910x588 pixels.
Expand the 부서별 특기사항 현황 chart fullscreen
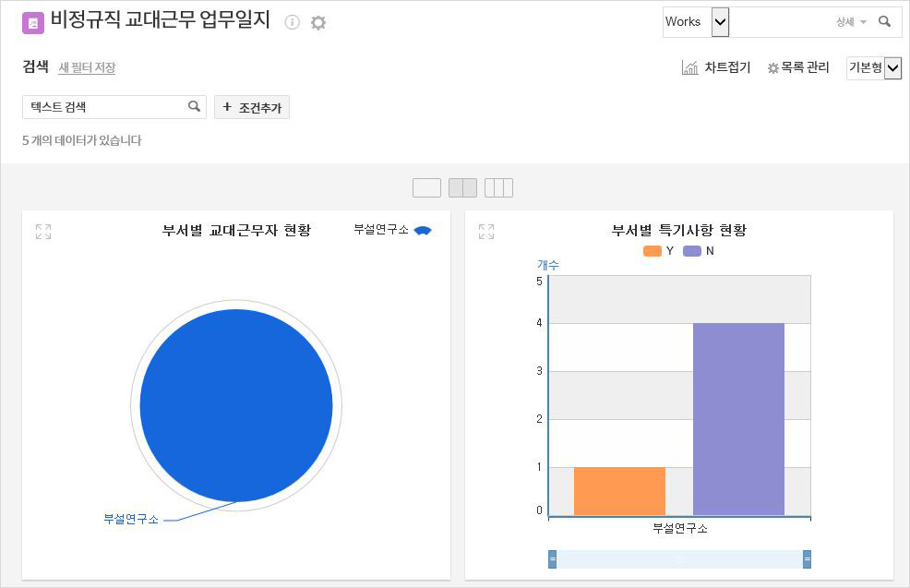[486, 232]
